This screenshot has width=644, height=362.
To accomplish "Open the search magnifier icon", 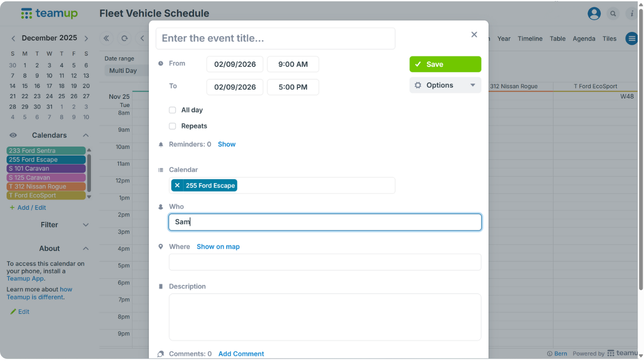I will click(x=613, y=14).
